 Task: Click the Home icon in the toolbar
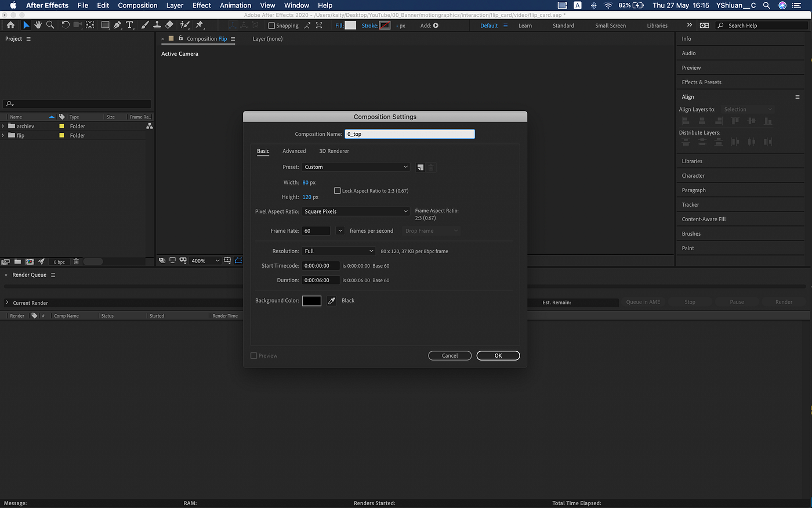click(x=10, y=25)
